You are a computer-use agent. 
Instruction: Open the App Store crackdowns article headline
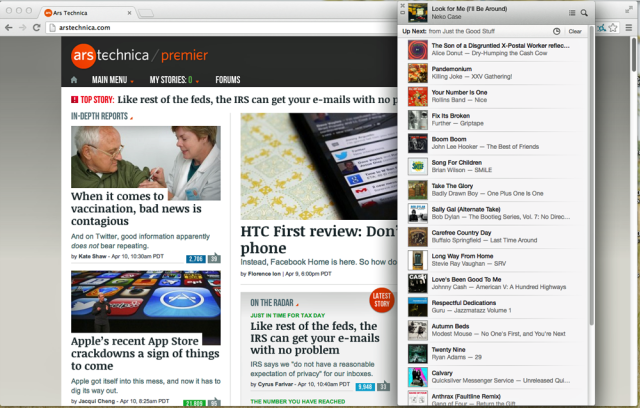(x=145, y=353)
